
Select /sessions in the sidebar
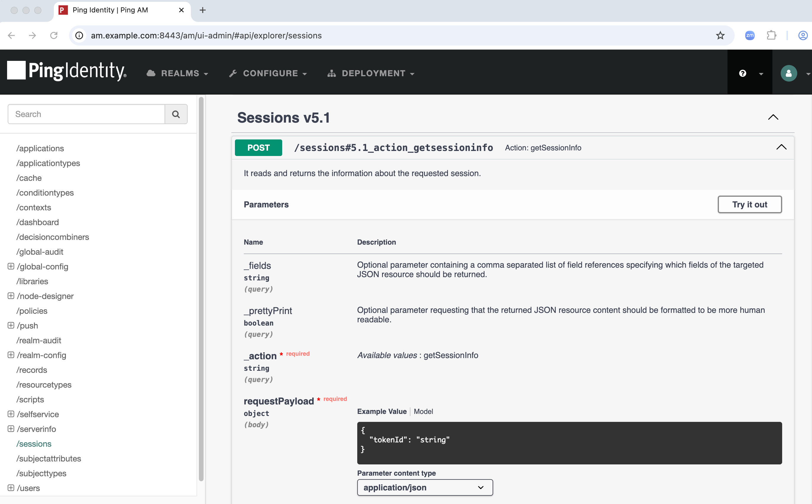34,443
